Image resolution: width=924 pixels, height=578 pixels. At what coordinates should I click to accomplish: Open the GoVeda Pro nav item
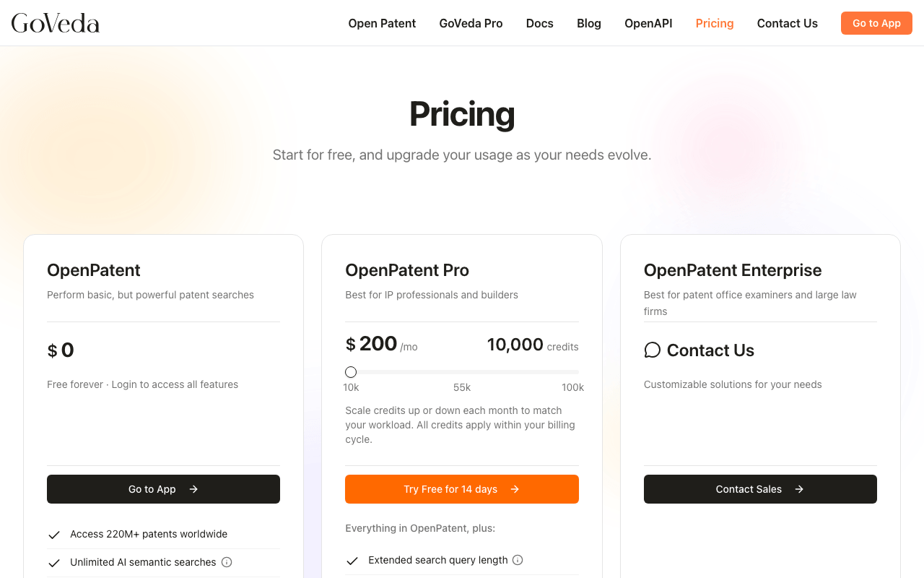click(471, 23)
